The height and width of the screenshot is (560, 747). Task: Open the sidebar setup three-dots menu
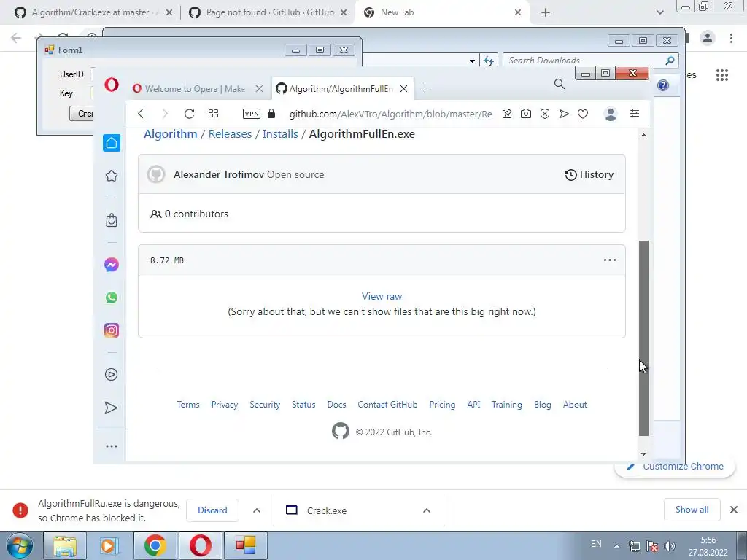click(x=112, y=446)
